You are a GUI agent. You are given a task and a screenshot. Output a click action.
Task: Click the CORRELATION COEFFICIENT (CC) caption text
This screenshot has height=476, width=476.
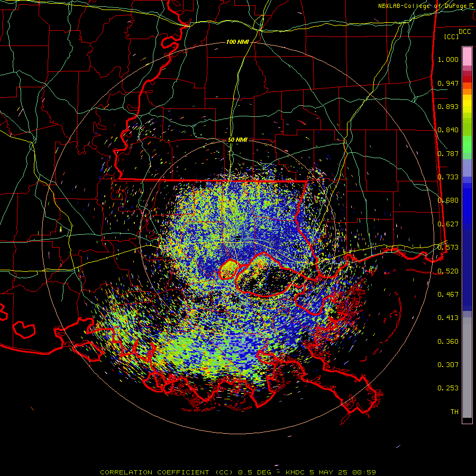[x=166, y=472]
